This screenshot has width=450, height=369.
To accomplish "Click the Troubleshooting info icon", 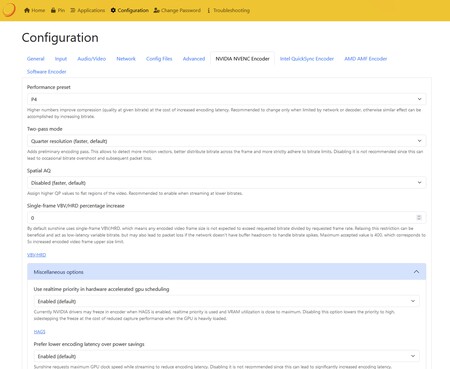I will click(x=209, y=10).
